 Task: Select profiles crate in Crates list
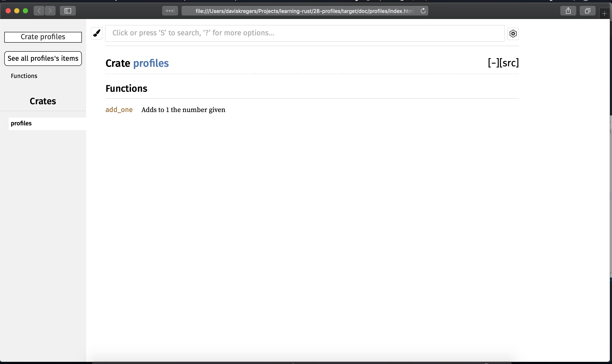point(47,123)
